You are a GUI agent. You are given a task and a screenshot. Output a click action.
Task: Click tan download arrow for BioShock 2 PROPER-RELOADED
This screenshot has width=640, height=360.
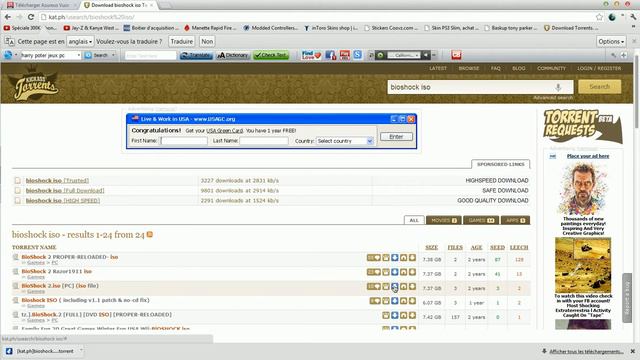tap(412, 258)
